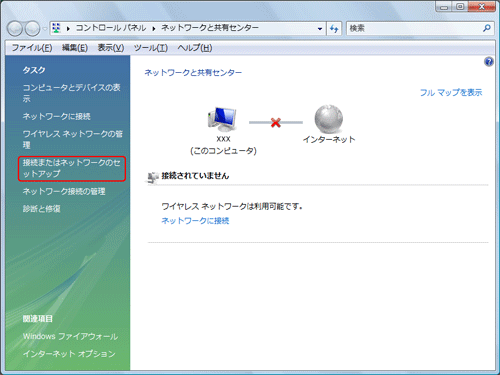Click the magnifier search icon

pos(487,28)
